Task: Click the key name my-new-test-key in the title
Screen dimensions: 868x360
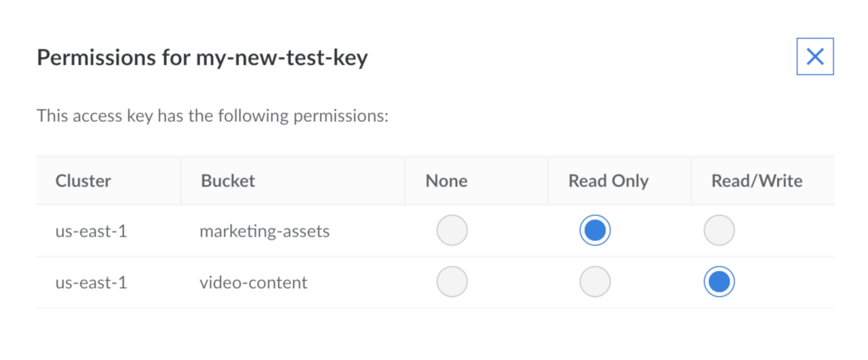Action: pyautogui.click(x=281, y=58)
